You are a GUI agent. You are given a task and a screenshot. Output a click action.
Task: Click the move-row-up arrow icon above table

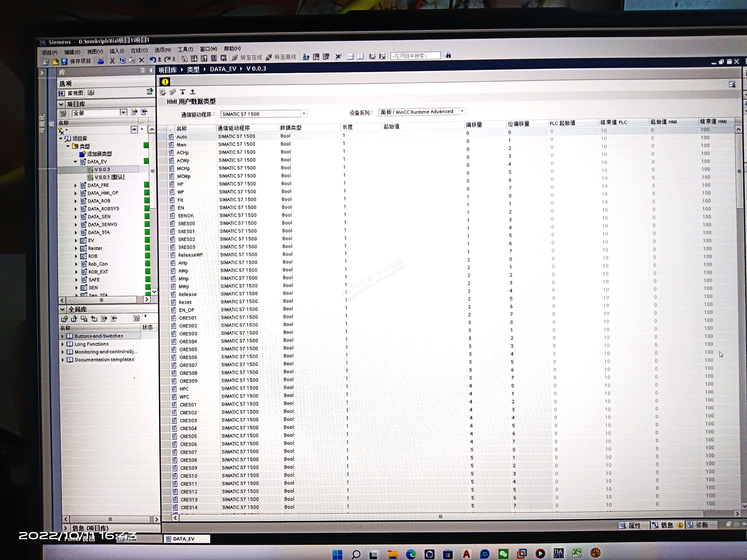(x=192, y=92)
